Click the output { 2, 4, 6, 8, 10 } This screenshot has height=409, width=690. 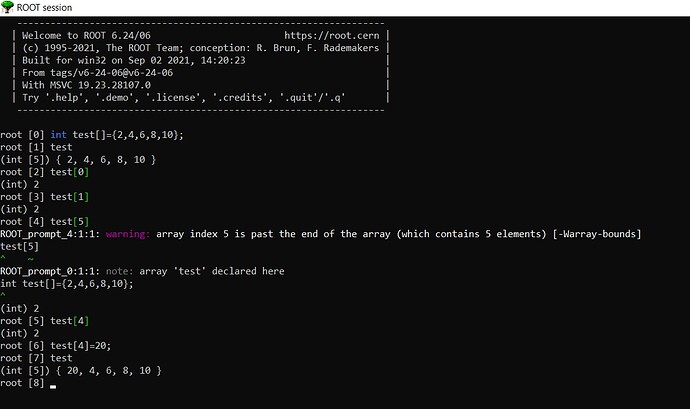(106, 159)
